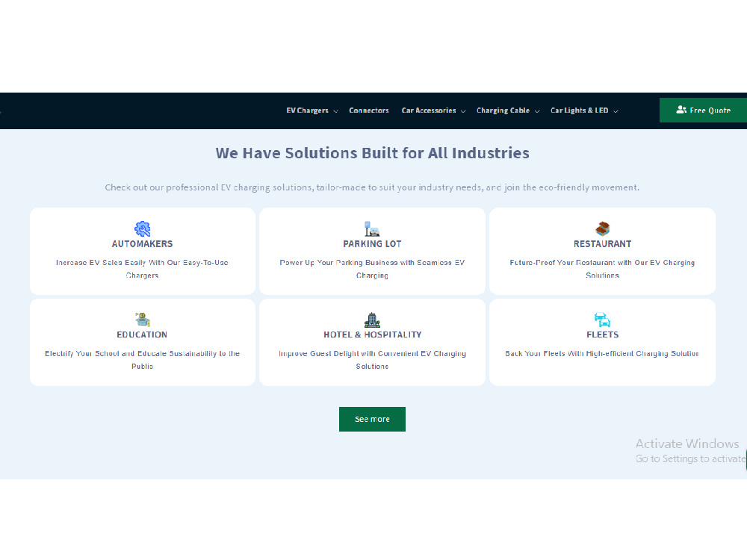
Task: Open the EDUCATION heading link
Action: coord(143,335)
